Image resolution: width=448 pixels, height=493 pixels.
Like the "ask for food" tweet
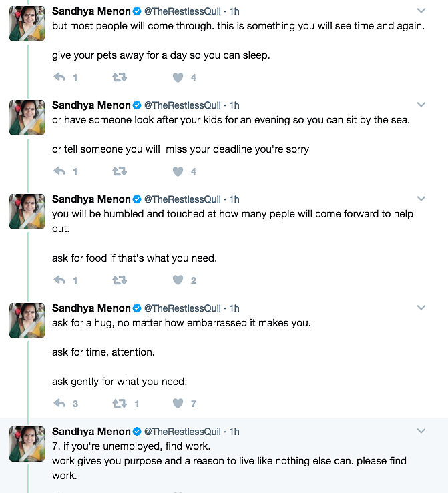pyautogui.click(x=178, y=280)
